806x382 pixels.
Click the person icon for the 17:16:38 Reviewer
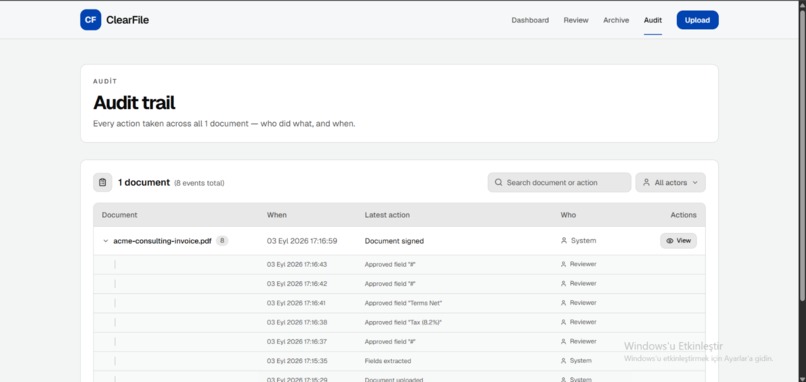click(563, 322)
